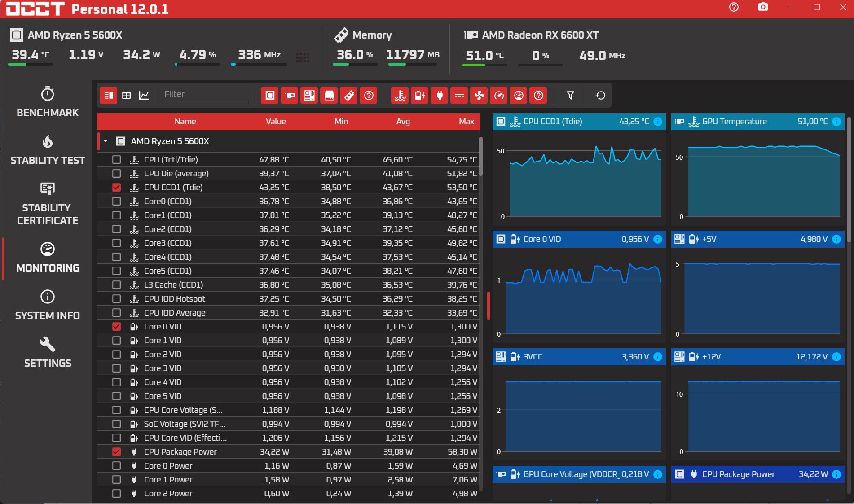
Task: Sort the table by the Avg column
Action: point(403,122)
